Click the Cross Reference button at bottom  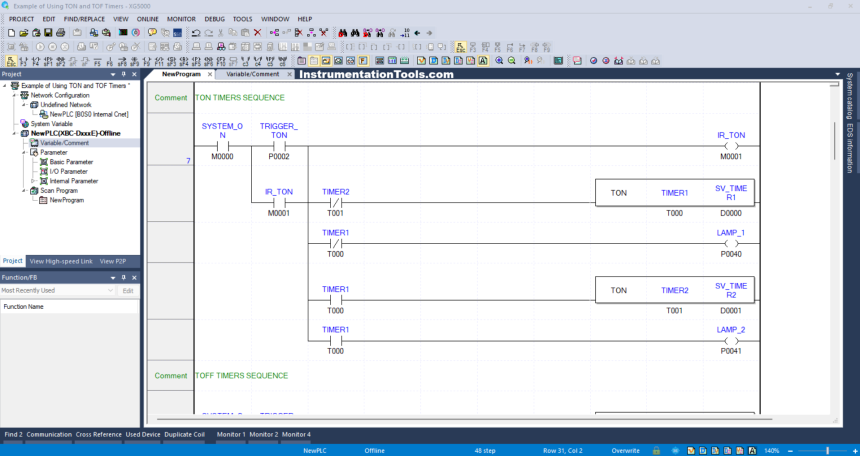click(98, 435)
